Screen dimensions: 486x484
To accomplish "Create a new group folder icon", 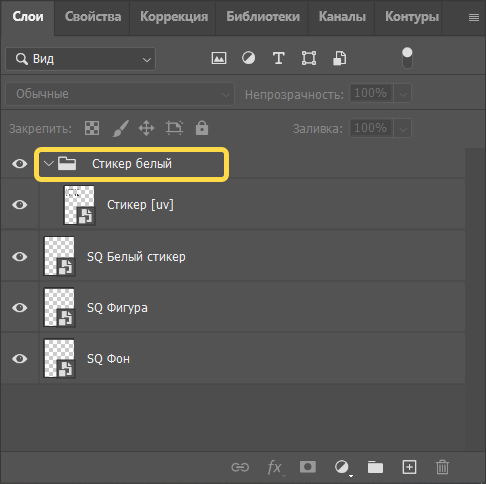I will (x=375, y=467).
